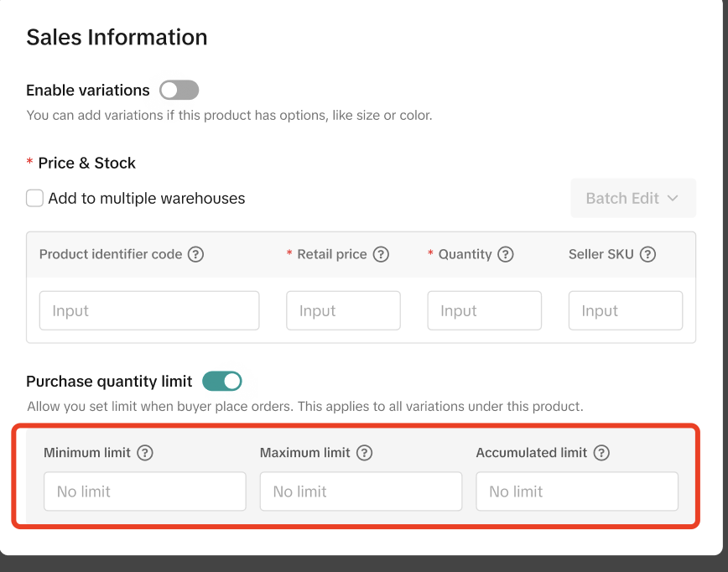The width and height of the screenshot is (728, 572).
Task: Click help icon next to Product identifier code
Action: (x=195, y=254)
